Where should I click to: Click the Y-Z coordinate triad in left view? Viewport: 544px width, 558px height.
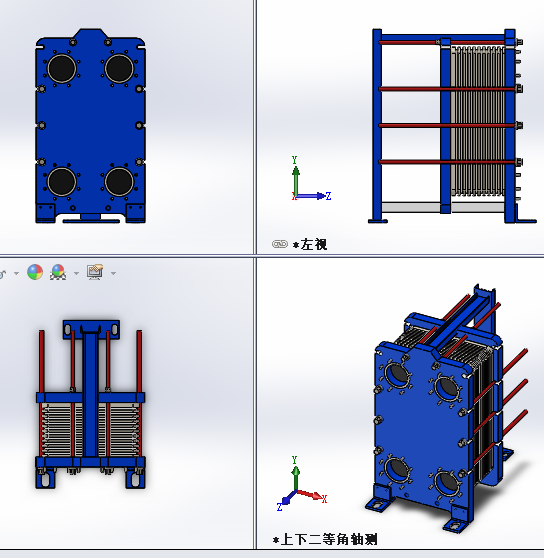311,179
